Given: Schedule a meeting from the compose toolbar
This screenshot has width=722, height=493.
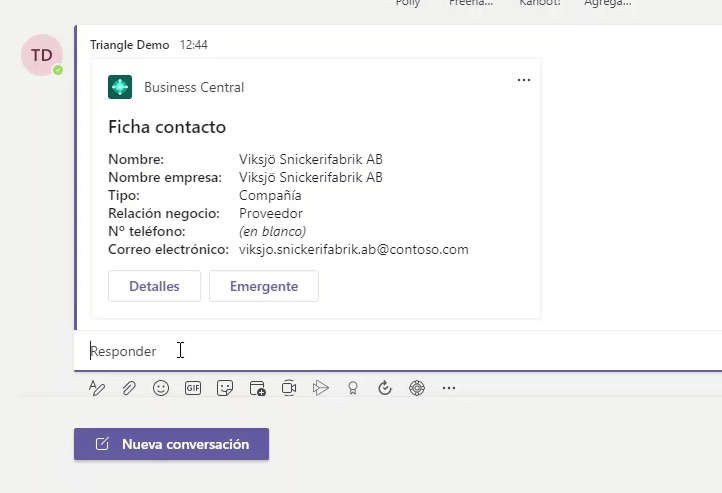Looking at the screenshot, I should tap(257, 388).
